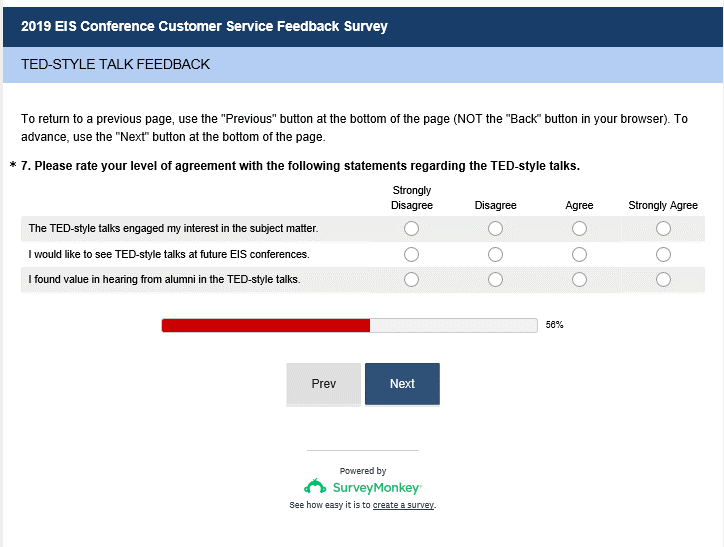
Task: Mark Strongly Disagree for hearing from alumni
Action: click(411, 280)
